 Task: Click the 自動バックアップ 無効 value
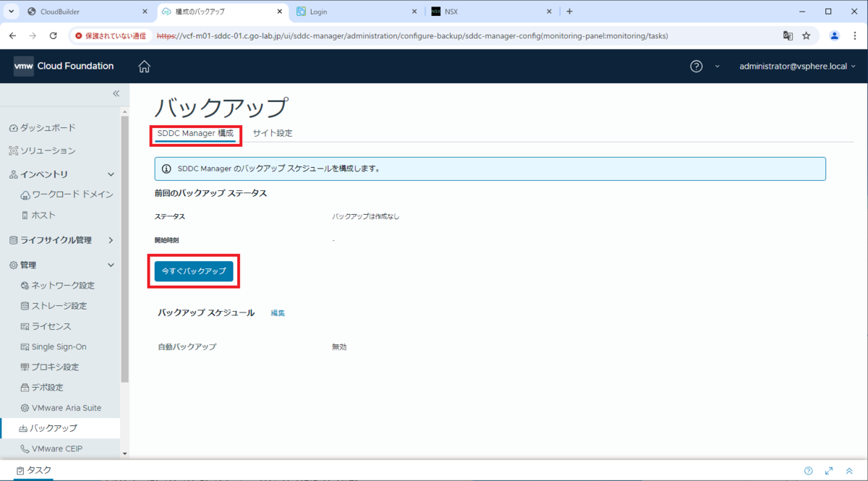coord(339,347)
